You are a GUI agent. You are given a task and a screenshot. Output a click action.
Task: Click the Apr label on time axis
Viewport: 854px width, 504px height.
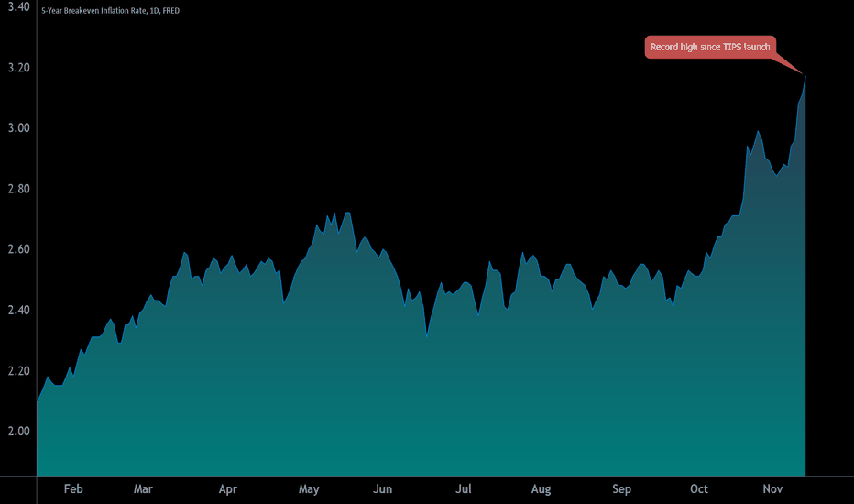point(227,489)
